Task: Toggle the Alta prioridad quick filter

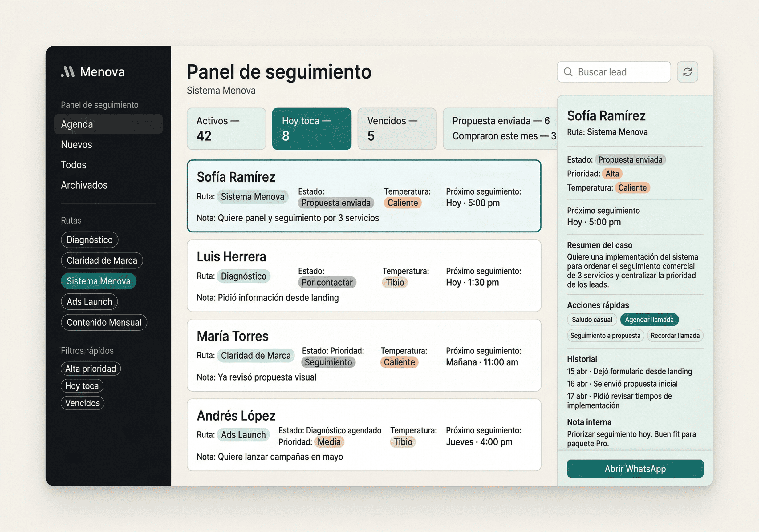Action: pyautogui.click(x=91, y=369)
